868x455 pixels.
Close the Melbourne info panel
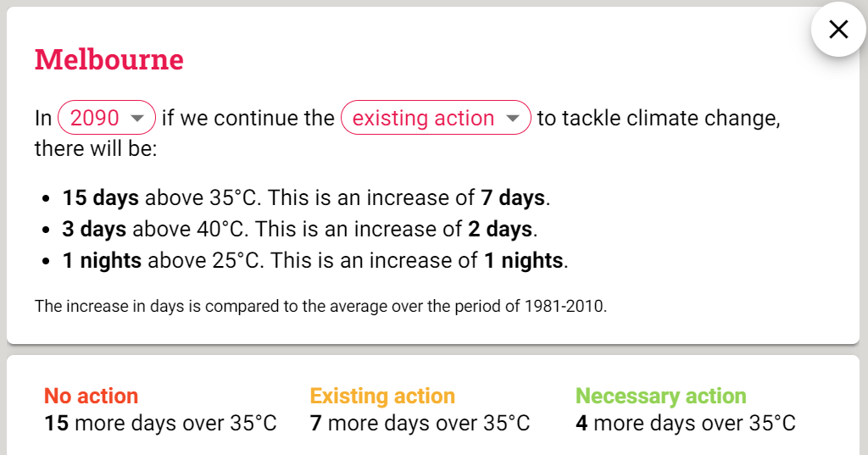point(837,30)
